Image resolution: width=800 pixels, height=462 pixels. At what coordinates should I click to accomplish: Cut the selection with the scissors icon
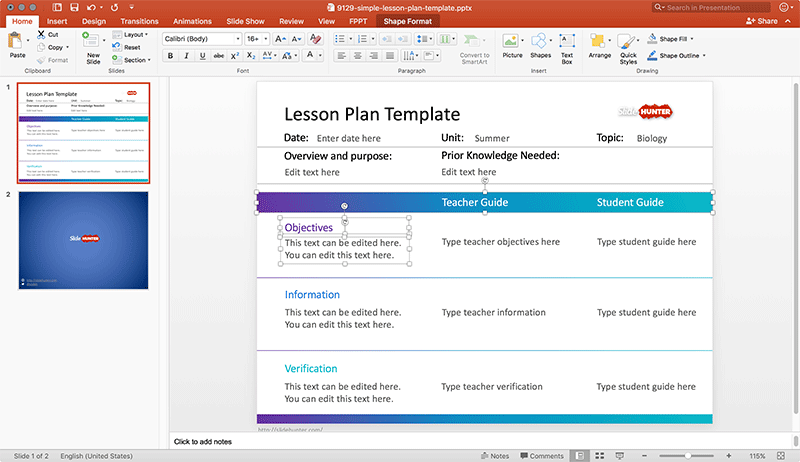tap(41, 34)
